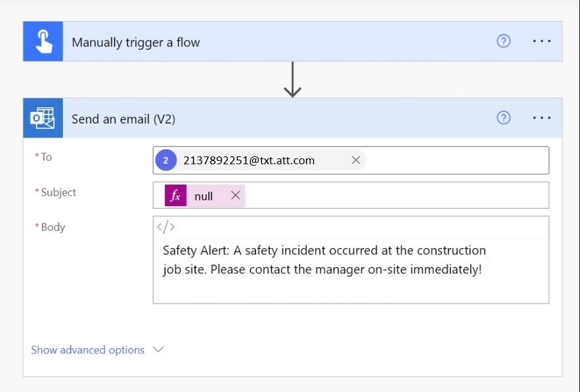Click the null expression token in Subject
580x392 pixels.
coord(204,196)
